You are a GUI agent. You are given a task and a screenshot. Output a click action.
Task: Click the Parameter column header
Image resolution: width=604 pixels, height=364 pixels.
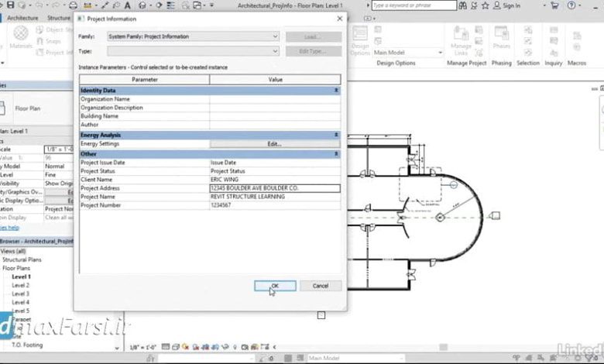tap(145, 79)
